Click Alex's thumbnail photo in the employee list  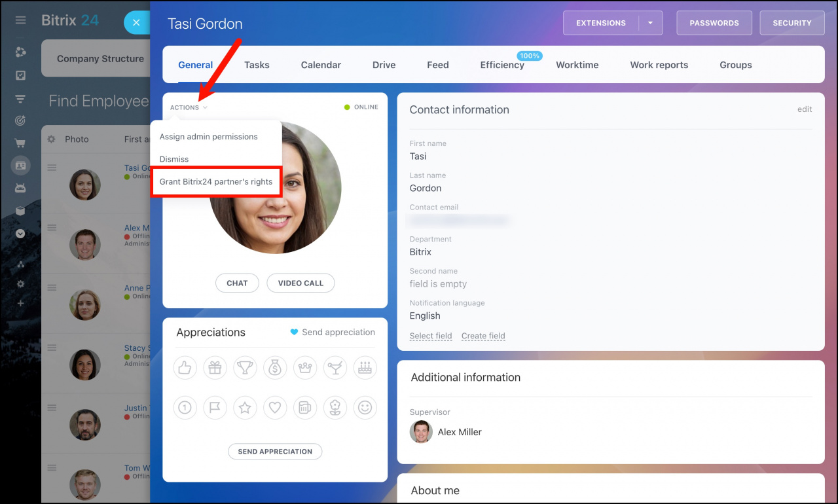(x=85, y=245)
